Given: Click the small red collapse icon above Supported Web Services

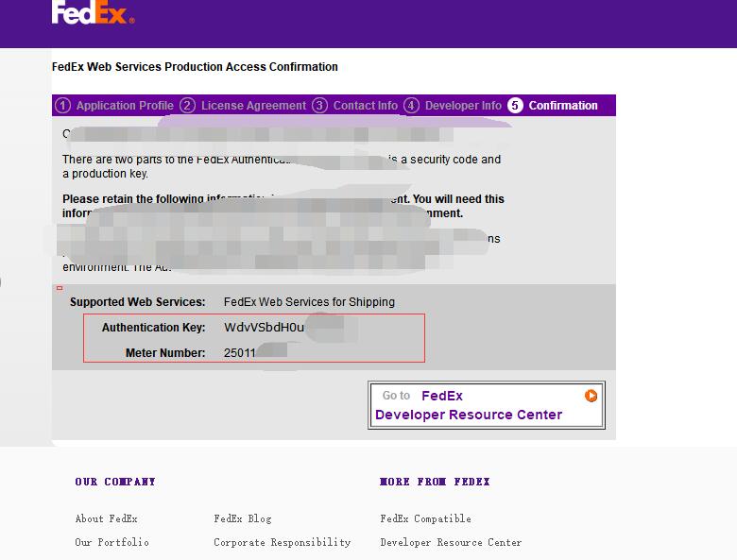Looking at the screenshot, I should [x=60, y=288].
